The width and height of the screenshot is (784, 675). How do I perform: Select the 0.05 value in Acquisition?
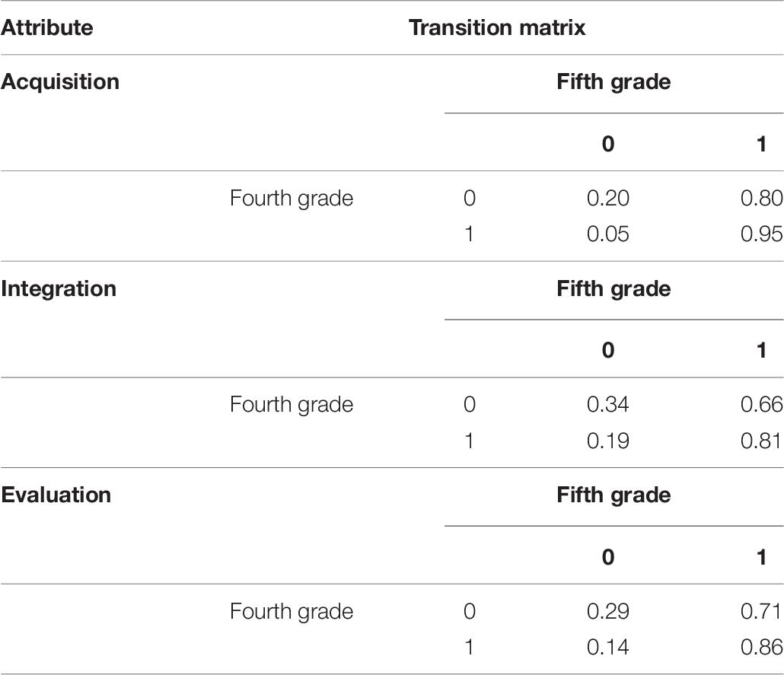608,234
